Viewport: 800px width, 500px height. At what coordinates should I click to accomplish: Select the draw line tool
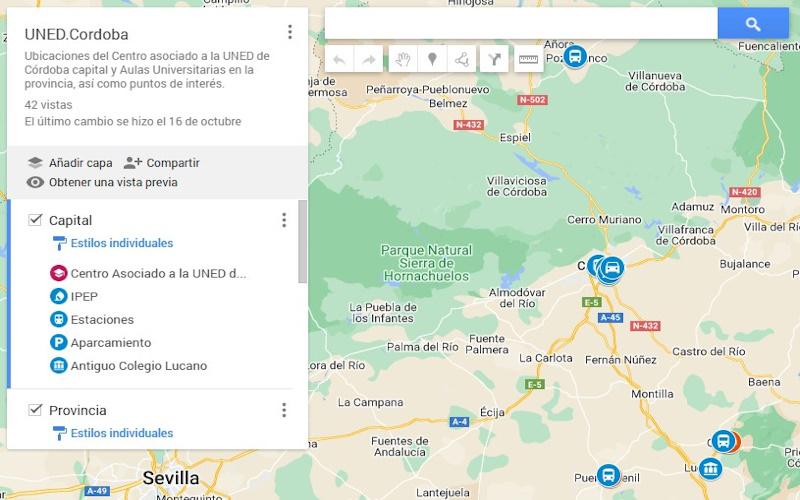pyautogui.click(x=462, y=60)
